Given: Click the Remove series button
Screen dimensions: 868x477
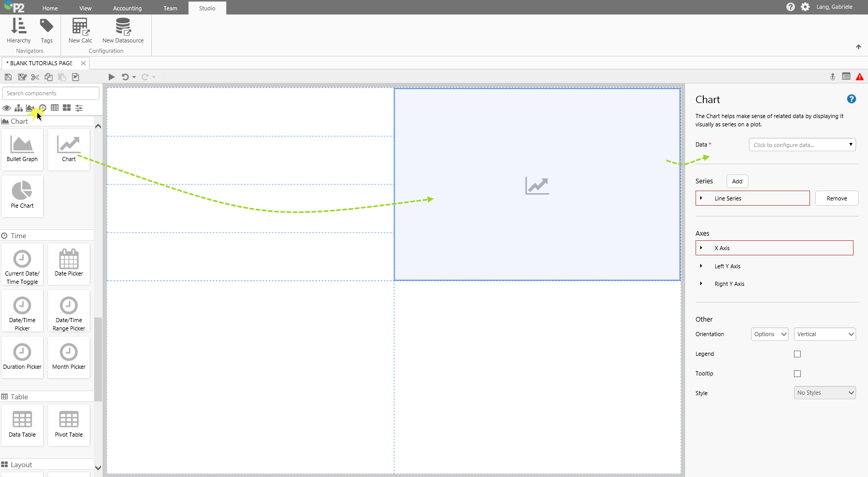Looking at the screenshot, I should (837, 198).
